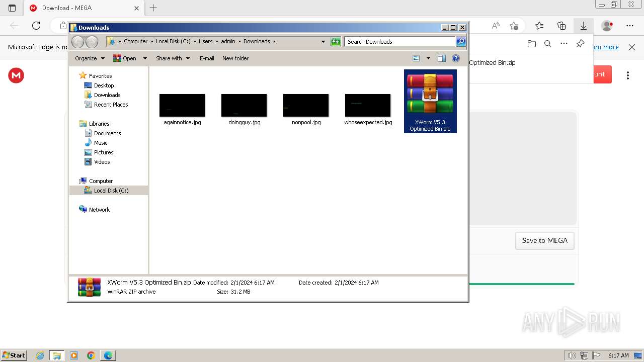Pin the Edge downloads panel
Viewport: 644px width, 362px height.
(x=580, y=44)
